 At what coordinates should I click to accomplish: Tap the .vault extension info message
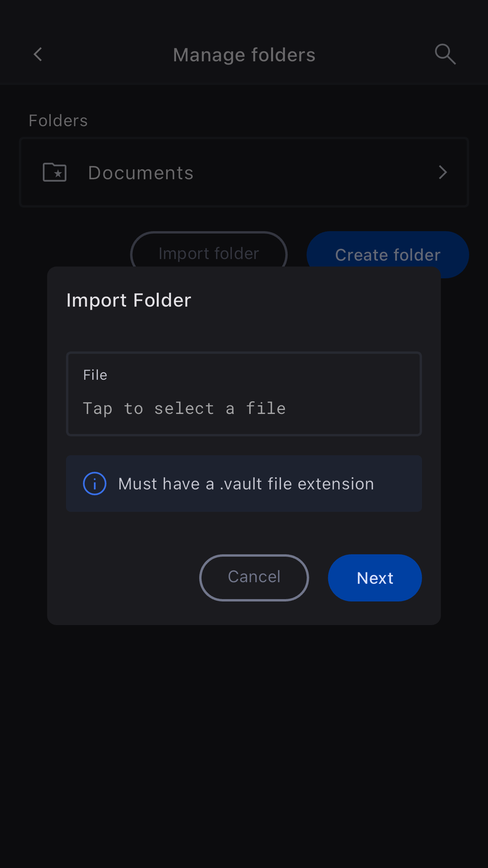pos(246,484)
